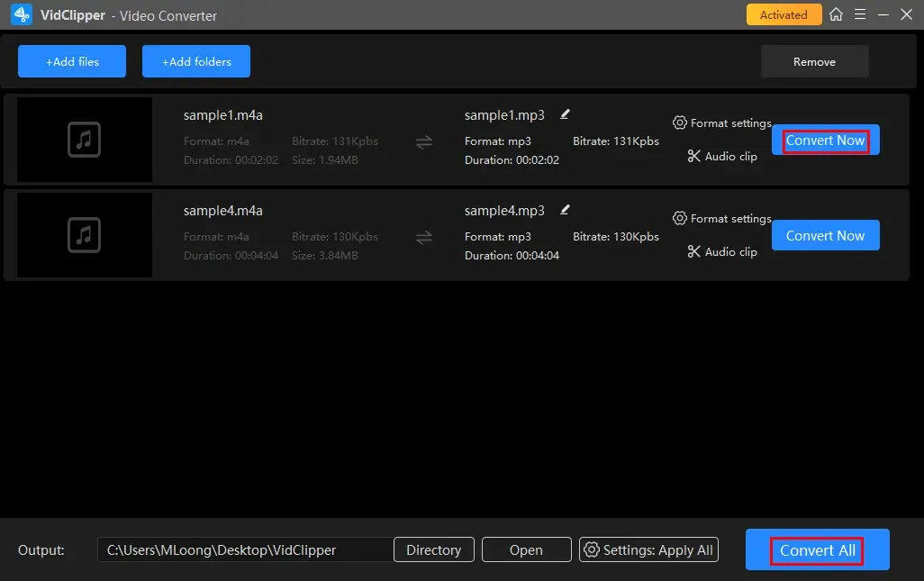Image resolution: width=924 pixels, height=581 pixels.
Task: Open Format settings for sample1.m4a
Action: [x=721, y=123]
